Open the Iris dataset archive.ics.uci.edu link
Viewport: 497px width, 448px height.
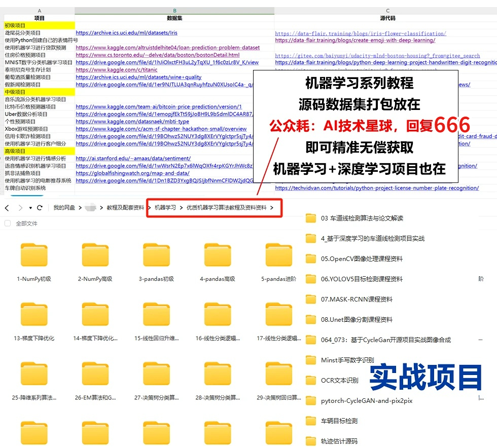point(126,32)
